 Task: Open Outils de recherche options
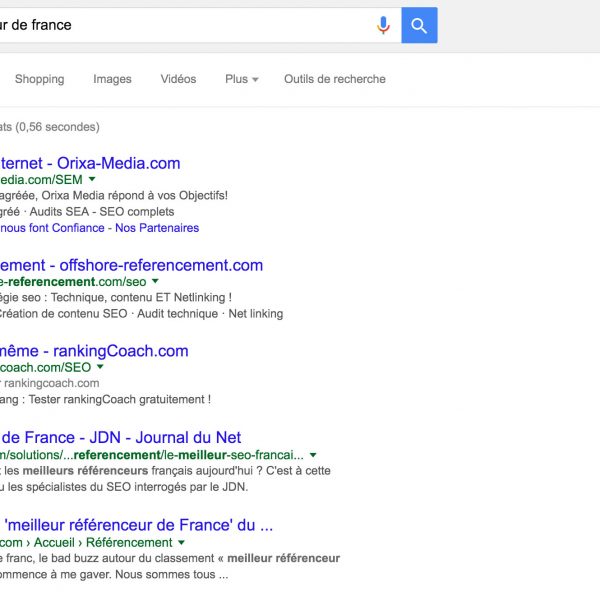pyautogui.click(x=335, y=79)
